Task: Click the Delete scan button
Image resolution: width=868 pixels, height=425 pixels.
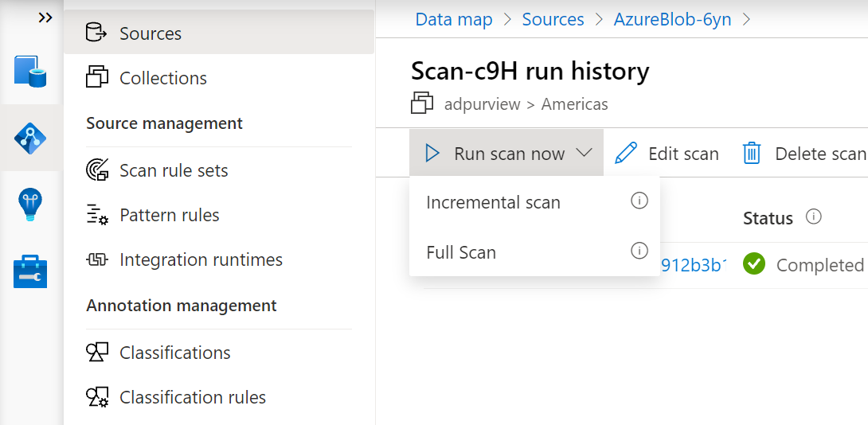Action: tap(804, 154)
